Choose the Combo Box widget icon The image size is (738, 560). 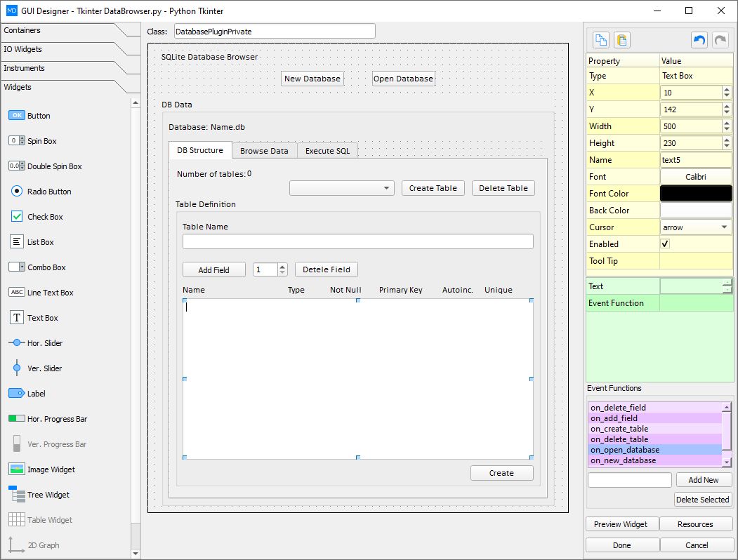coord(16,267)
